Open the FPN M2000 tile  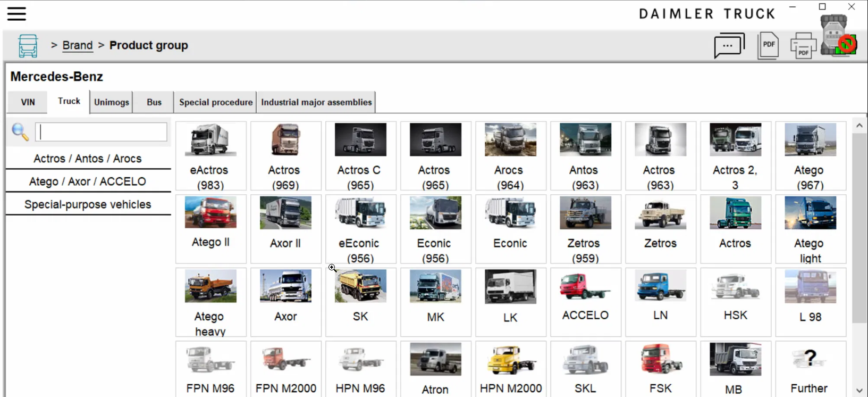point(286,369)
